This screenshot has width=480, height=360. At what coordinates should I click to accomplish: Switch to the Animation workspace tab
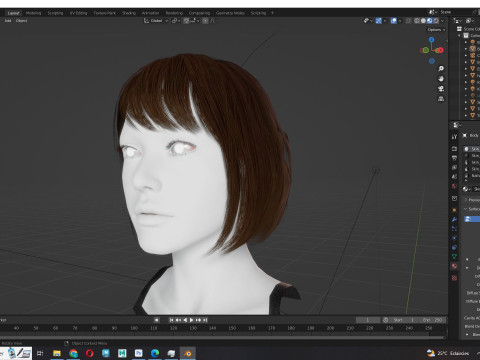coord(150,13)
